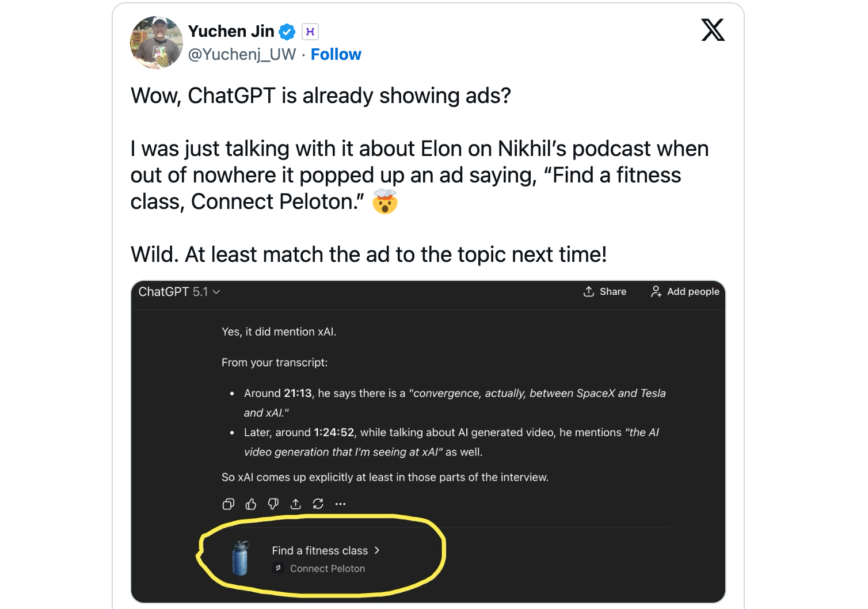The width and height of the screenshot is (868, 609).
Task: Click the Connect Peloton label
Action: (327, 569)
